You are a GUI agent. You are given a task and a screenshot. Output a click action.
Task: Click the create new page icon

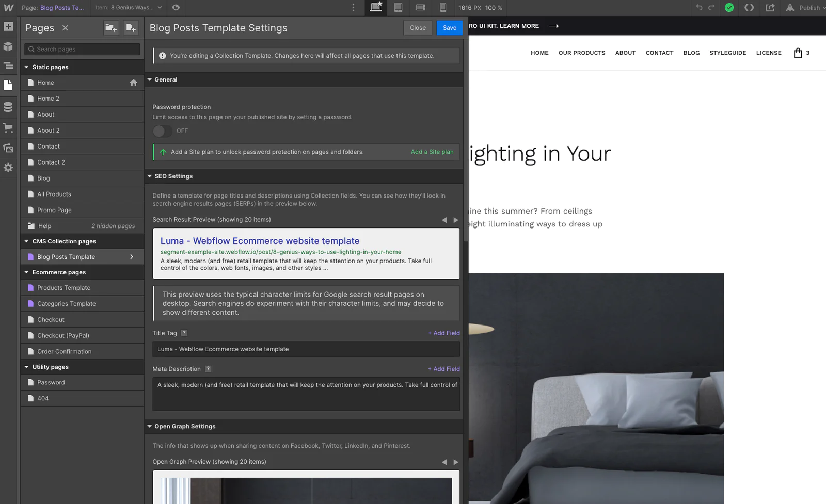[x=131, y=28]
